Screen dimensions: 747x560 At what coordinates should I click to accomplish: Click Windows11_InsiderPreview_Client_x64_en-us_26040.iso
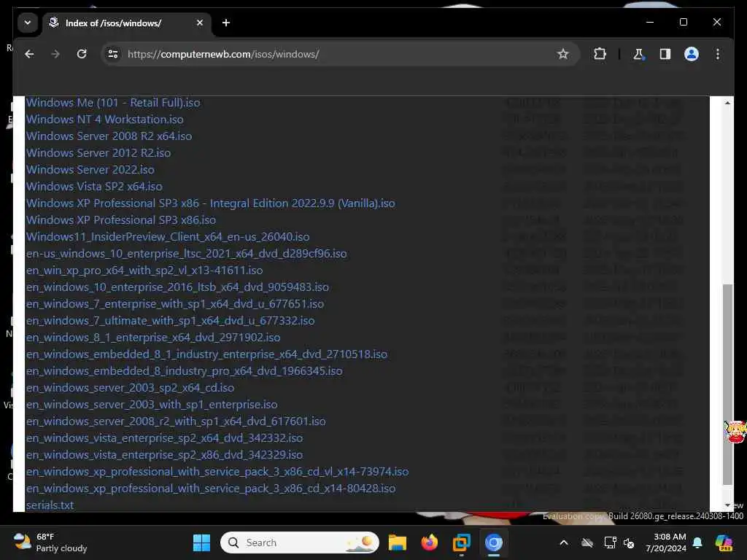[x=168, y=237]
